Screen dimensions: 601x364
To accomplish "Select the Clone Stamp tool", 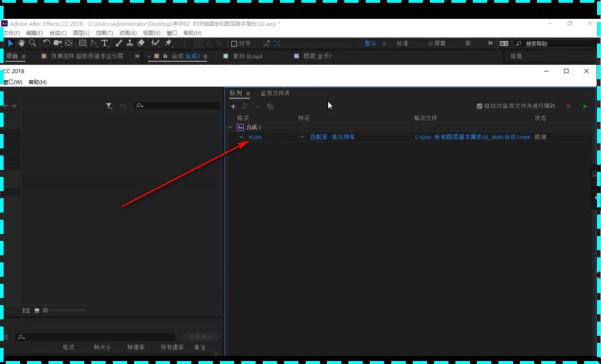I will [130, 43].
